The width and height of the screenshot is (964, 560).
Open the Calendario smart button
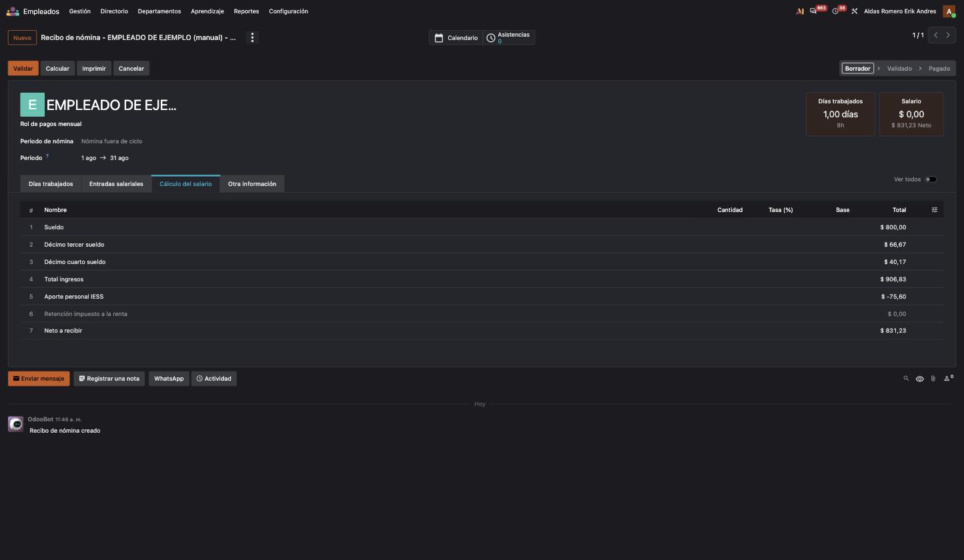456,38
